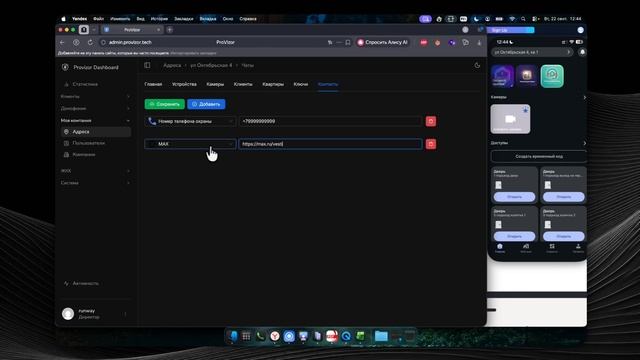The image size is (640, 360).
Task: Expand the Система sidebar section
Action: click(x=95, y=183)
